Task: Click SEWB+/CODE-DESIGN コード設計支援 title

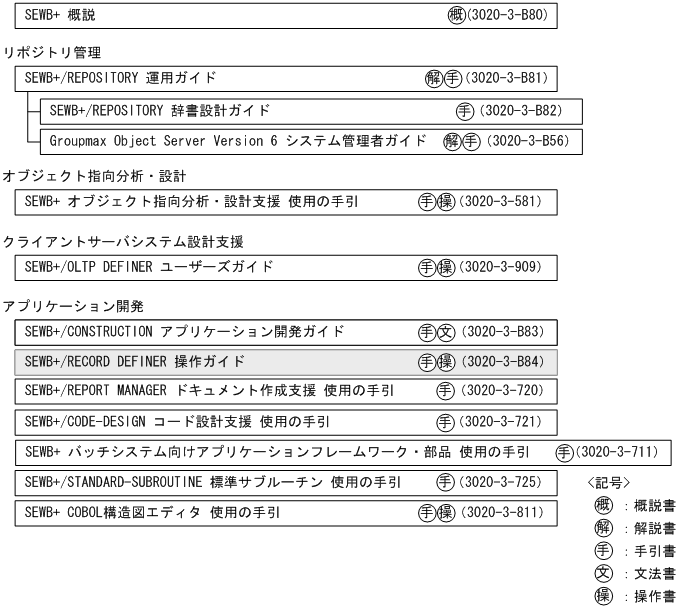Action: coord(177,422)
